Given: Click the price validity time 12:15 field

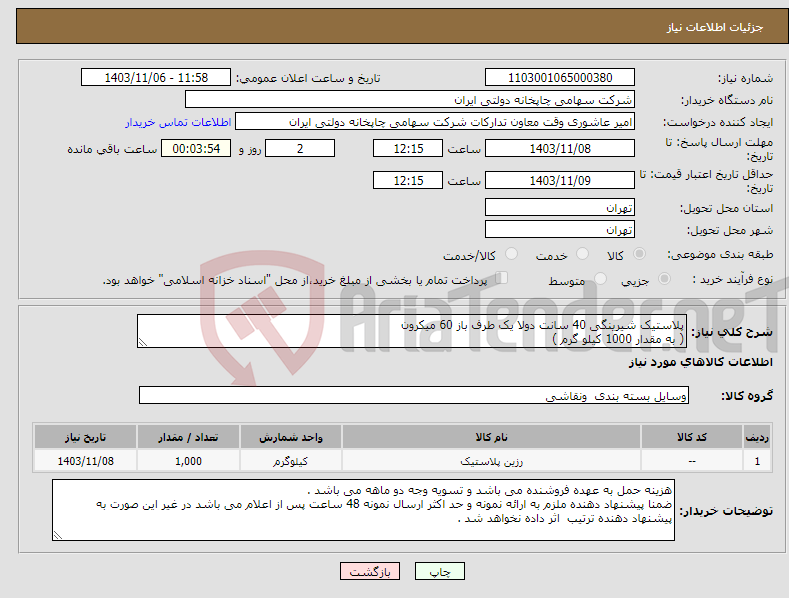Looking at the screenshot, I should (408, 180).
